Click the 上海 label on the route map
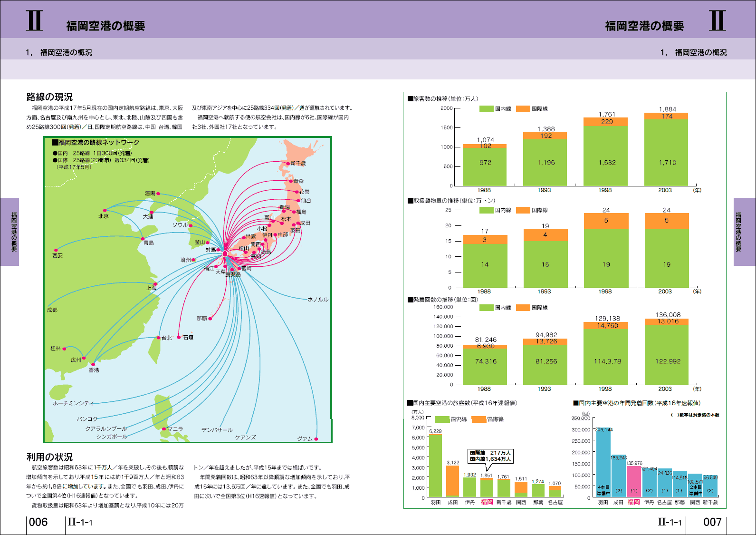Image resolution: width=756 pixels, height=535 pixels. (152, 288)
